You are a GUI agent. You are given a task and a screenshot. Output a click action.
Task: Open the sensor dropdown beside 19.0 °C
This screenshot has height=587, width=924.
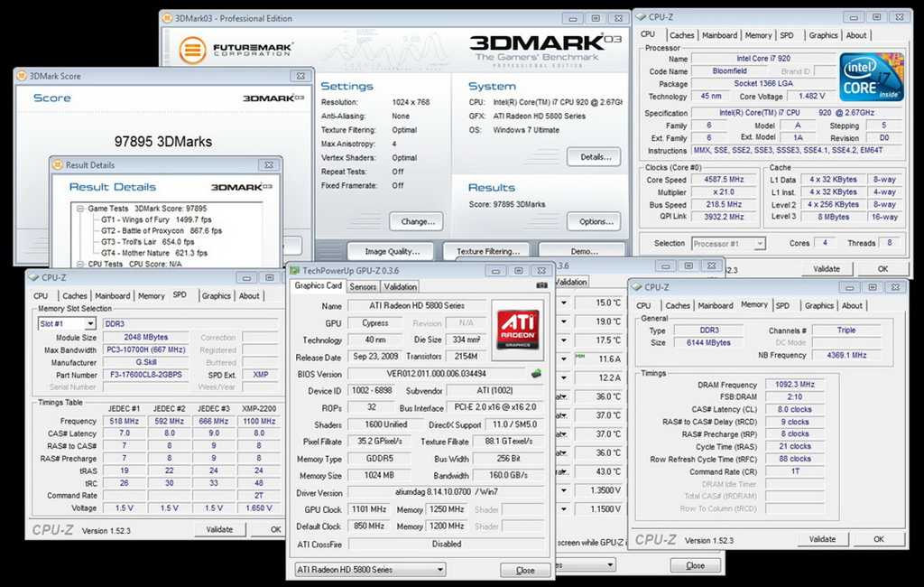(x=564, y=321)
